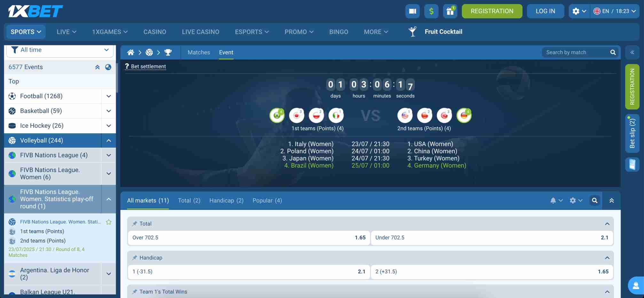Collapse the Volleyball (244) category chevron
Screen dimensions: 644x298
[x=109, y=140]
